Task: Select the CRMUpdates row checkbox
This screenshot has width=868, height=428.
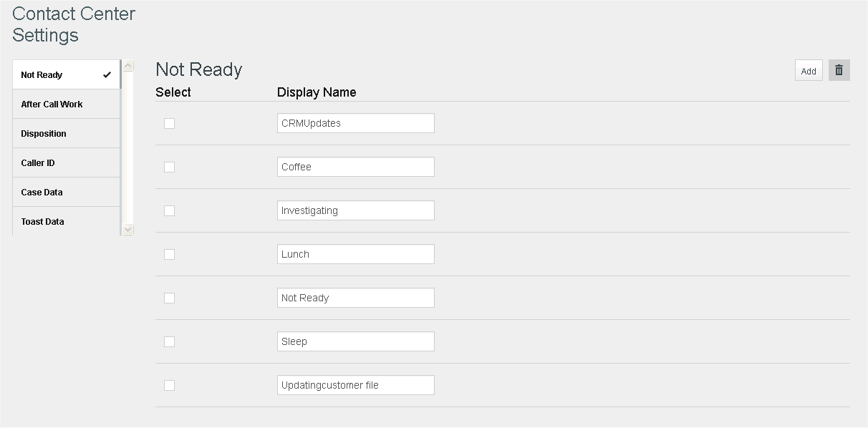Action: point(169,123)
